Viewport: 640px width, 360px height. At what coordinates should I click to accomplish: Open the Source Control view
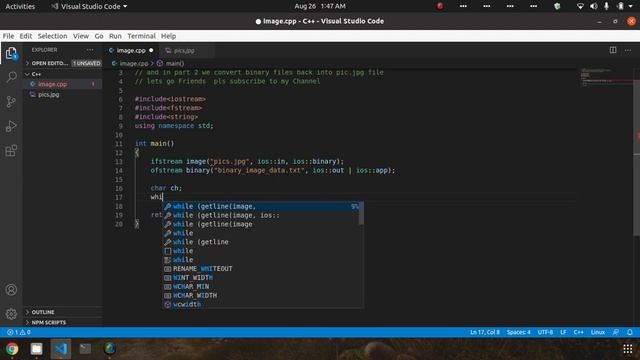coord(11,102)
